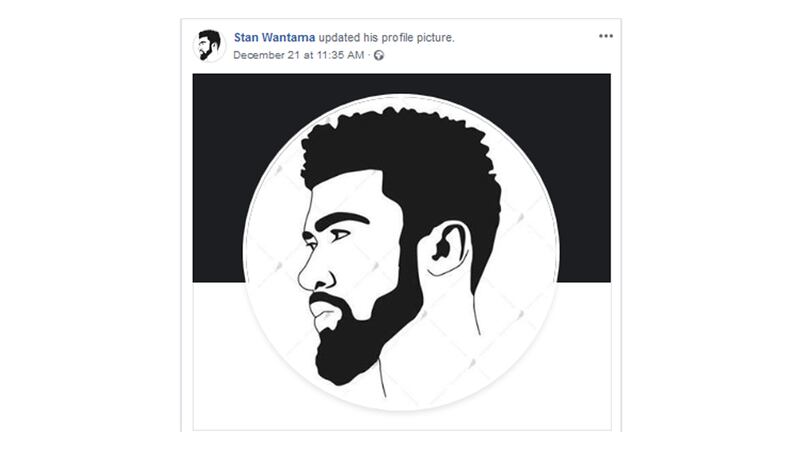Open post permalink from December 21 timestamp

pyautogui.click(x=298, y=55)
